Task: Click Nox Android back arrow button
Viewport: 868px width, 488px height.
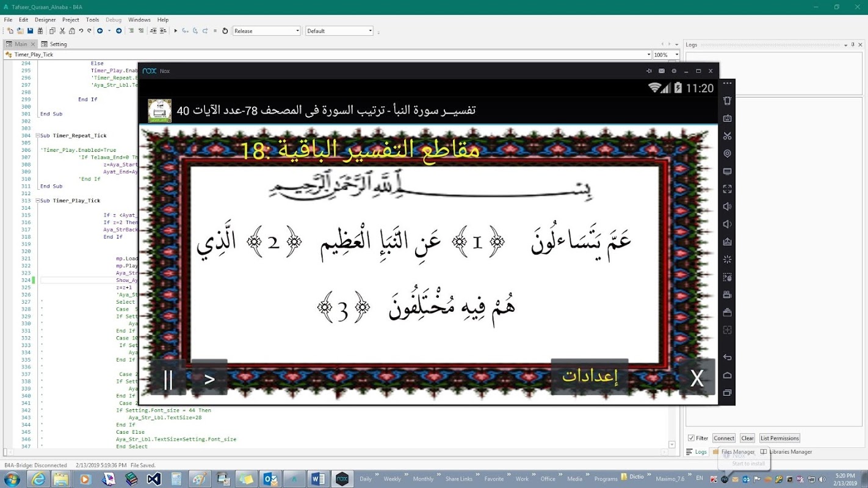Action: (727, 357)
